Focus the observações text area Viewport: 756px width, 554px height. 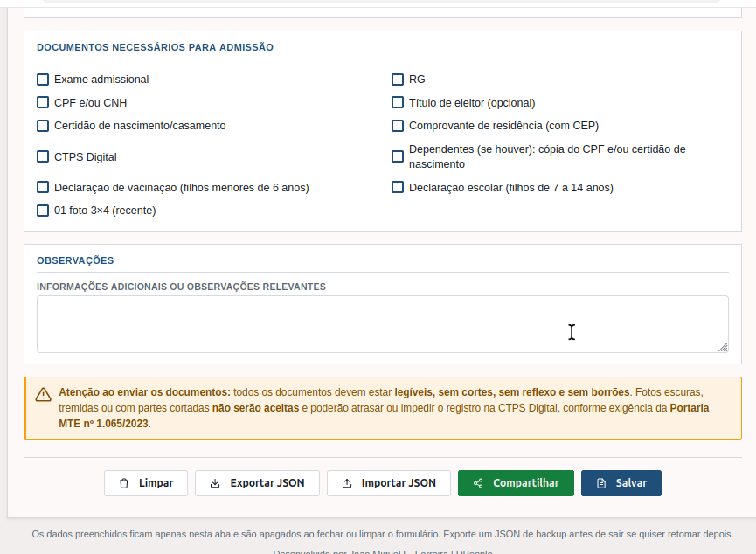(383, 324)
